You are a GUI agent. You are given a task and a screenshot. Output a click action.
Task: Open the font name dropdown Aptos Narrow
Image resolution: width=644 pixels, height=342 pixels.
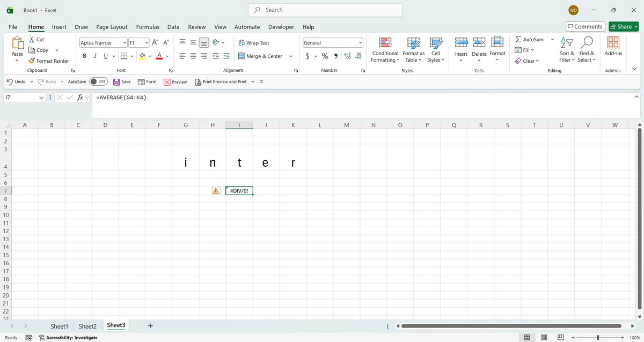click(125, 43)
